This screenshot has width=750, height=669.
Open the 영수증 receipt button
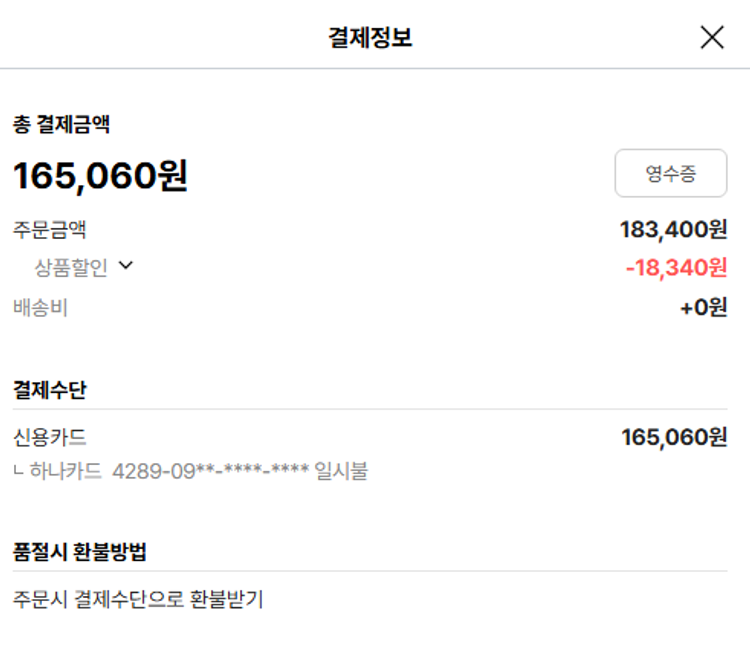pos(670,174)
